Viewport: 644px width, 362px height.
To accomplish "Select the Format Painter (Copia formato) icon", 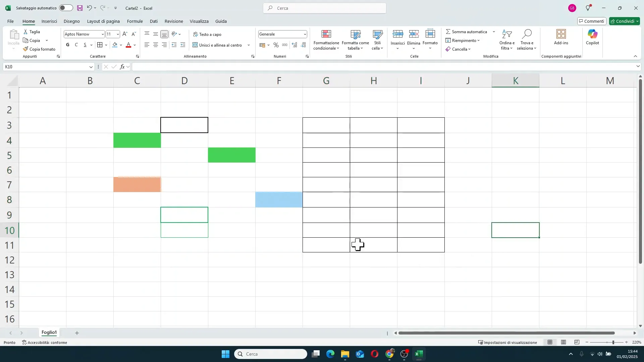I will [25, 49].
